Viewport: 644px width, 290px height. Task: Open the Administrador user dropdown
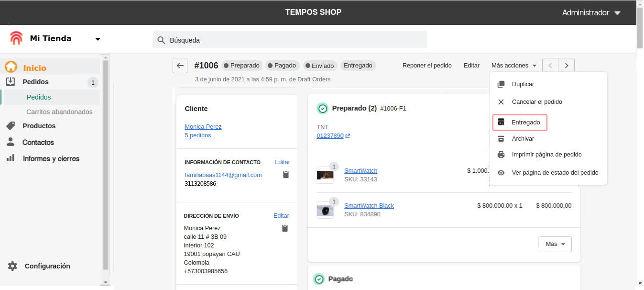(x=617, y=13)
